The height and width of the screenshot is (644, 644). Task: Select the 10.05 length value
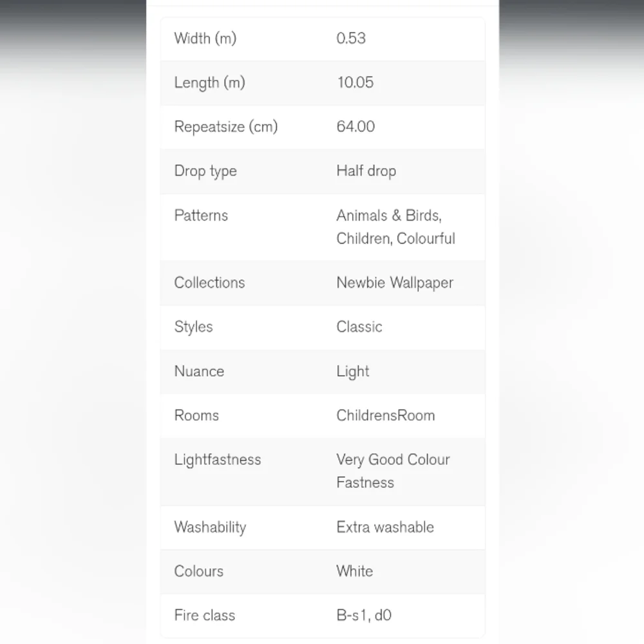(355, 82)
